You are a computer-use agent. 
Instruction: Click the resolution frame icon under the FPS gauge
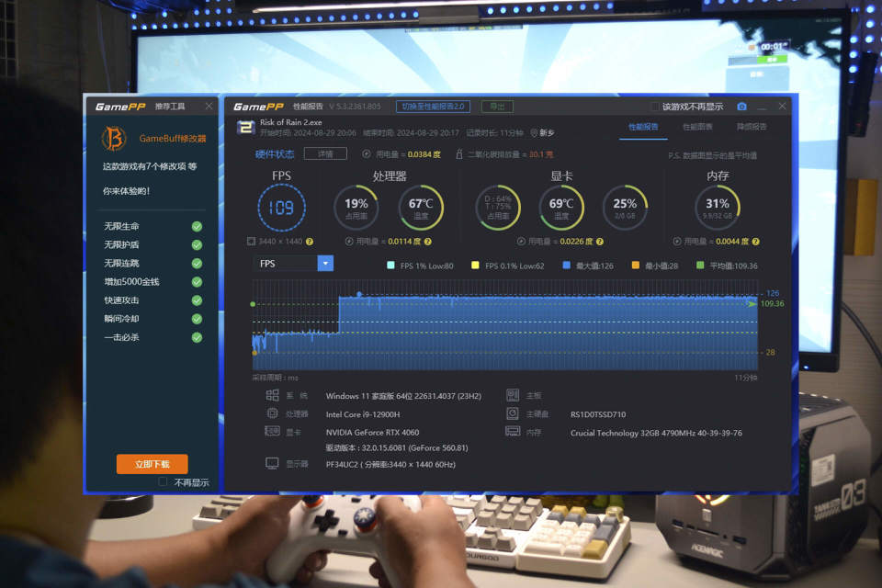tap(251, 242)
